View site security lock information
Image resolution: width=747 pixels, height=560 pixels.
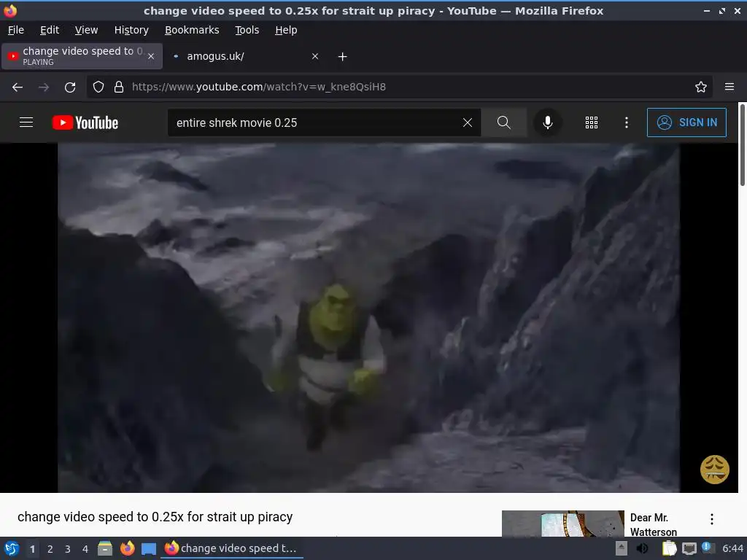(x=119, y=87)
